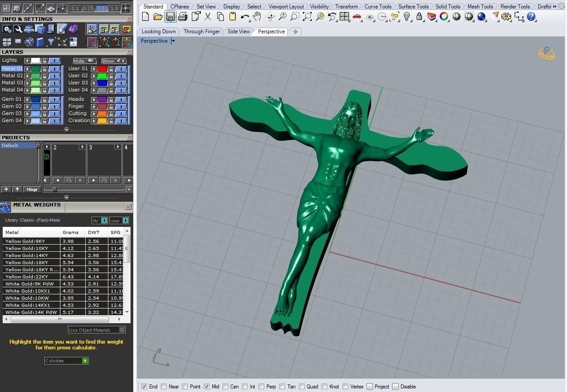Create a new file via the blank page icon

point(145,17)
